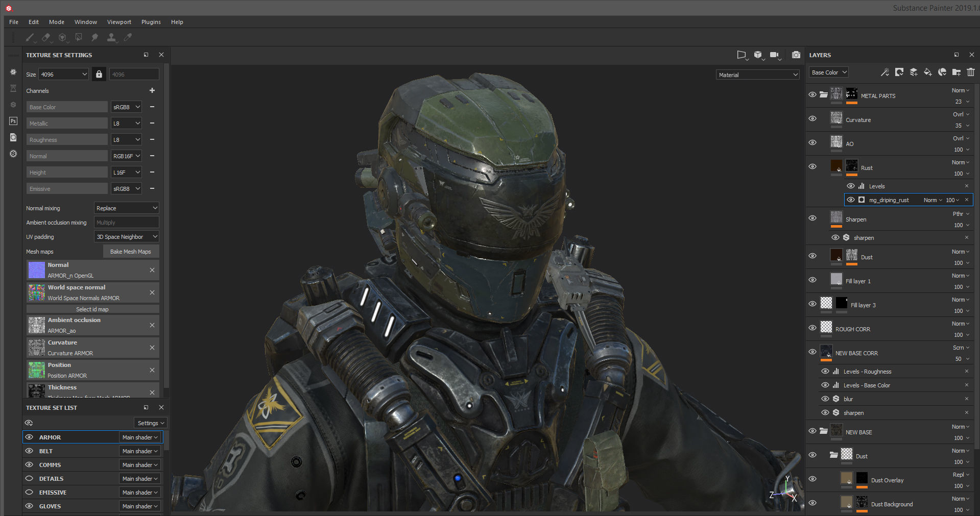
Task: Add a mask to the layer
Action: 899,72
